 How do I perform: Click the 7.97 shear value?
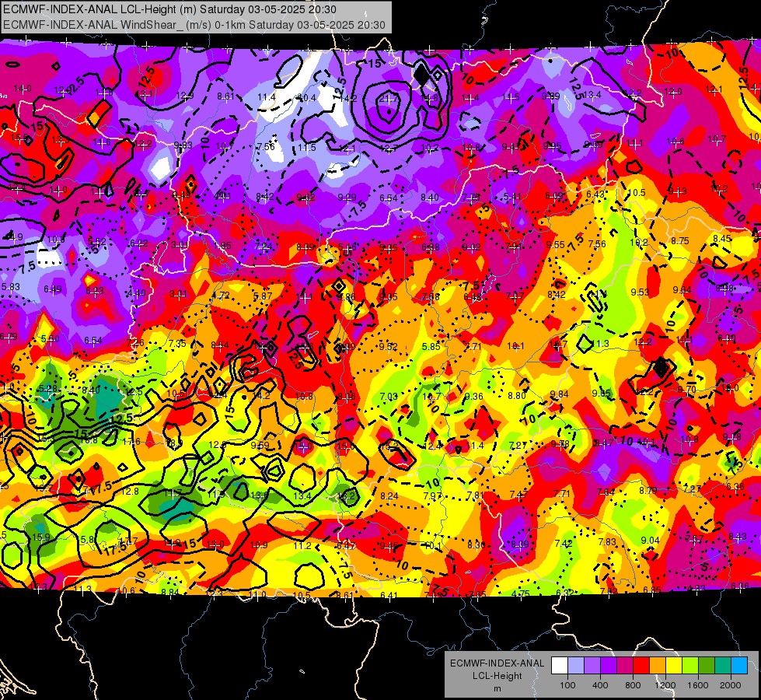click(x=432, y=495)
